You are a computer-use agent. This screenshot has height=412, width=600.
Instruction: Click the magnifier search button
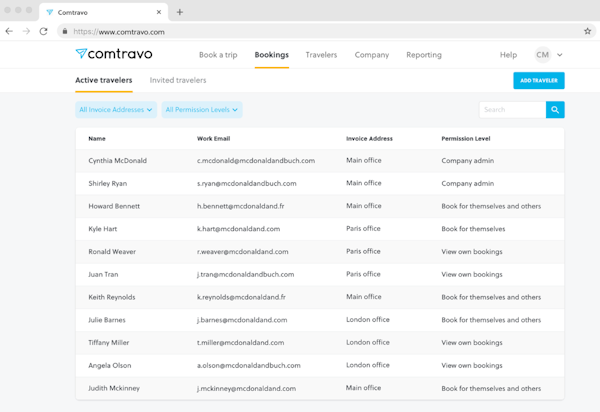pyautogui.click(x=555, y=110)
